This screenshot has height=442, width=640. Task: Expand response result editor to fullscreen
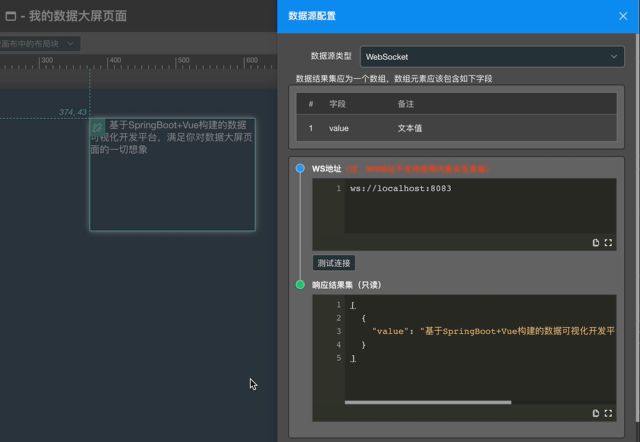pos(608,413)
